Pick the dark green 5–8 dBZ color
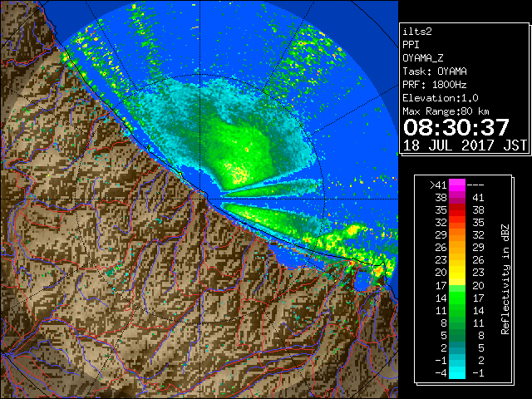The height and width of the screenshot is (399, 532). click(x=457, y=335)
